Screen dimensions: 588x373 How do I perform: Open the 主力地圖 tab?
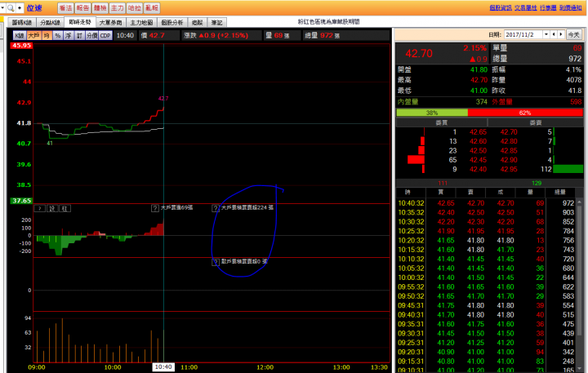(x=141, y=23)
